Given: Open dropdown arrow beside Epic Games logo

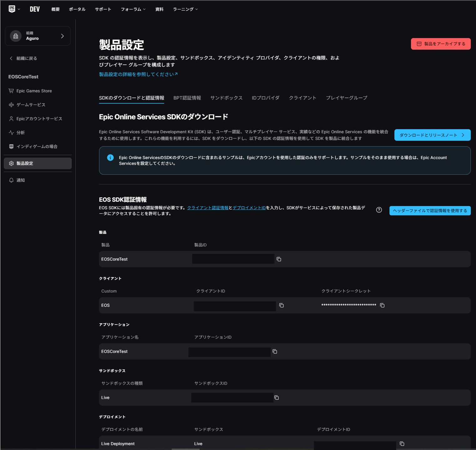Looking at the screenshot, I should (x=19, y=9).
